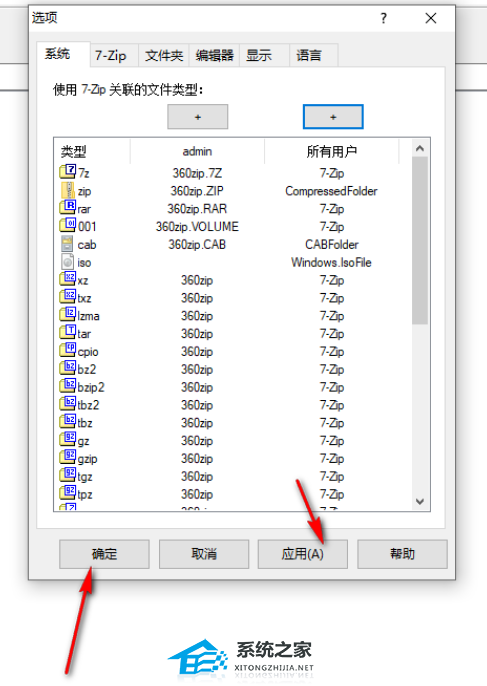Select the 360zip.CAB cell
Screen dimensions: 487x686
pos(197,245)
